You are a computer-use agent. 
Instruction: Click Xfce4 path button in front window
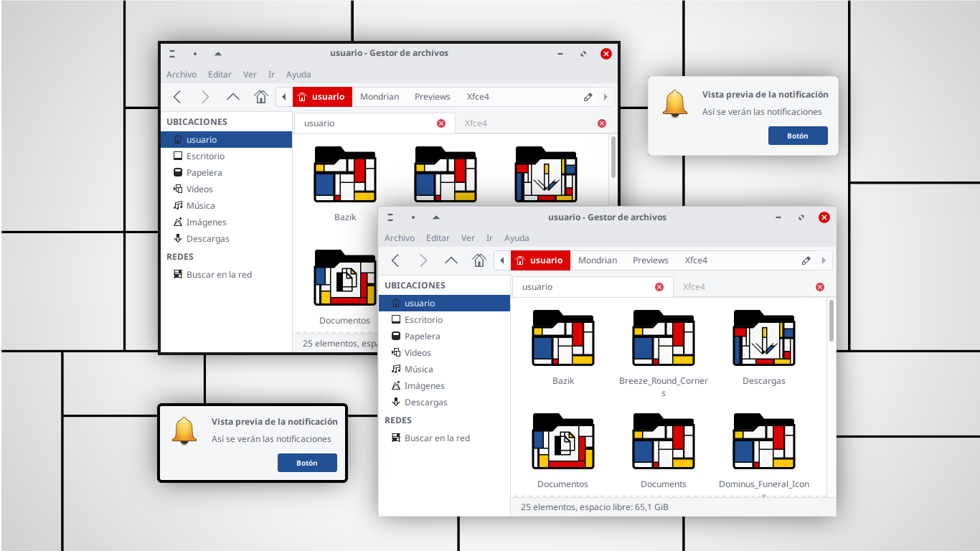(x=696, y=260)
